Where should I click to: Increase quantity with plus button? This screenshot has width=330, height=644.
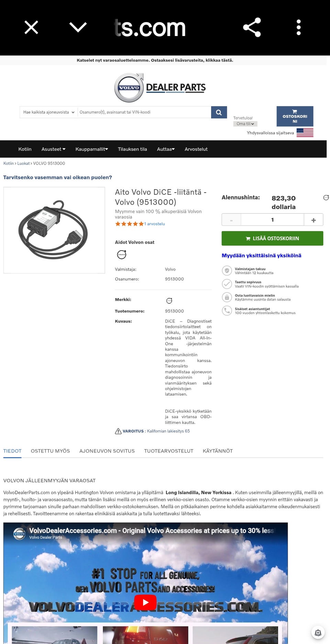[x=313, y=220]
